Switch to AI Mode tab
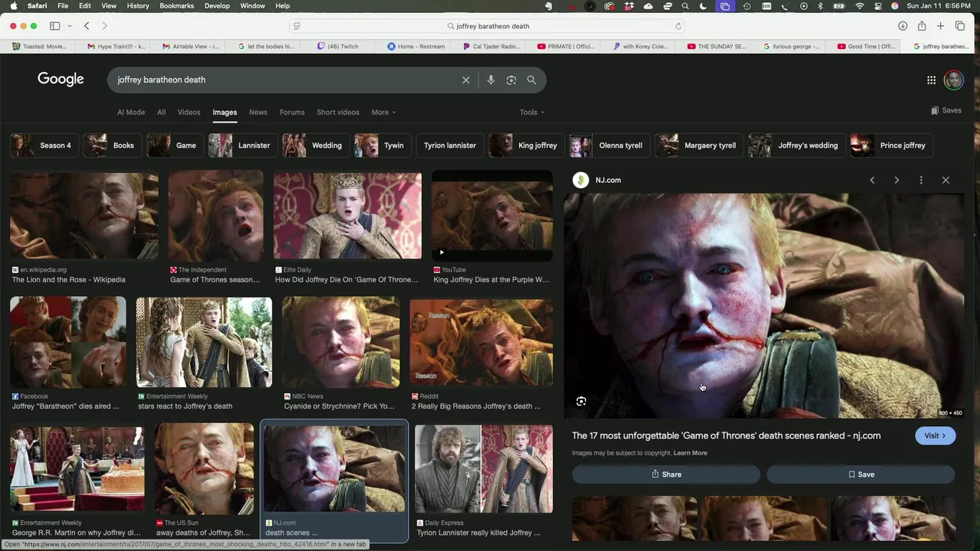This screenshot has width=980, height=551. [131, 112]
